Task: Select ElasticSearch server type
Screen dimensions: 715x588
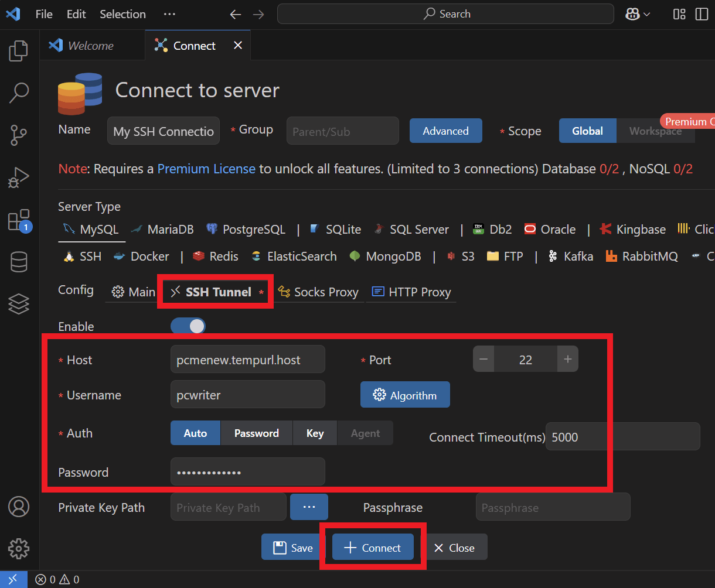Action: click(294, 257)
